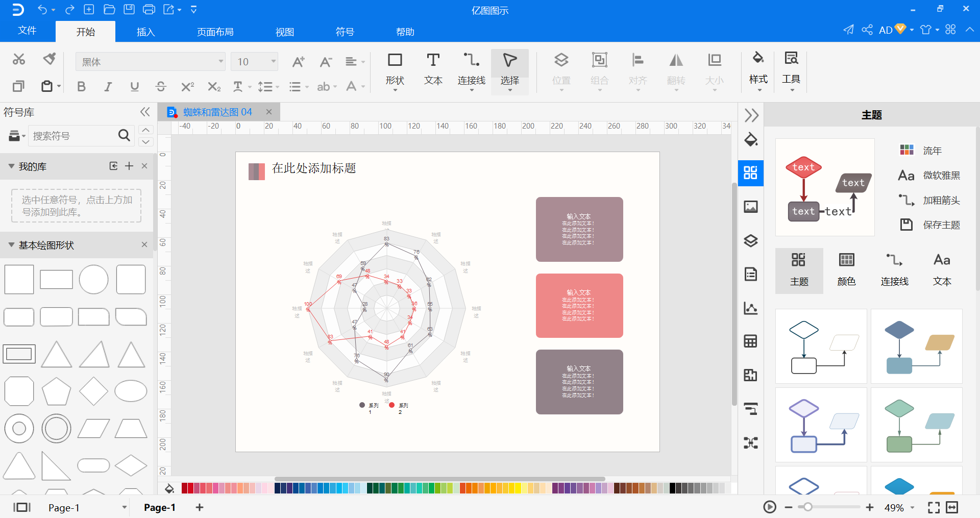The height and width of the screenshot is (518, 980).
Task: Click the Paste clipboard icon
Action: (x=47, y=86)
